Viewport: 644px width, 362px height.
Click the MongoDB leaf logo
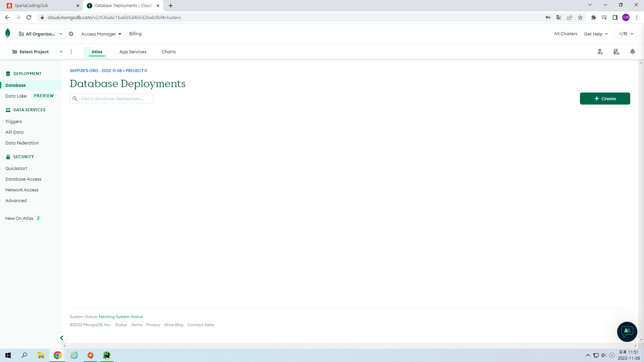tap(8, 34)
